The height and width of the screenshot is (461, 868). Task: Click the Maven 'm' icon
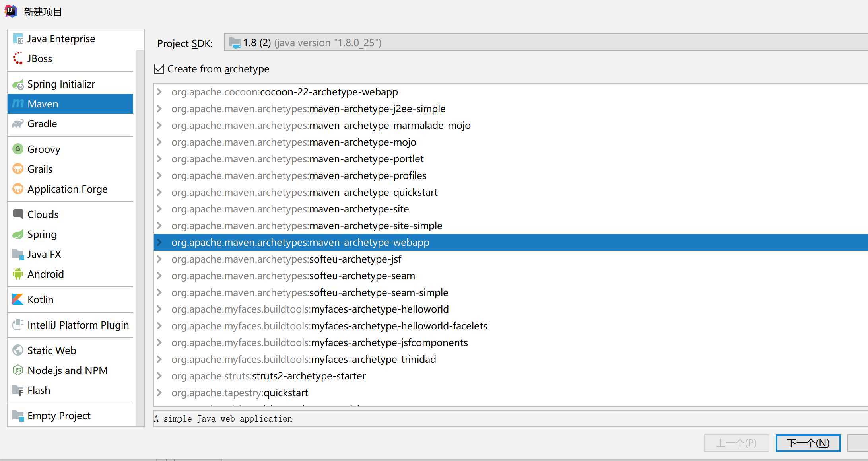click(x=18, y=104)
